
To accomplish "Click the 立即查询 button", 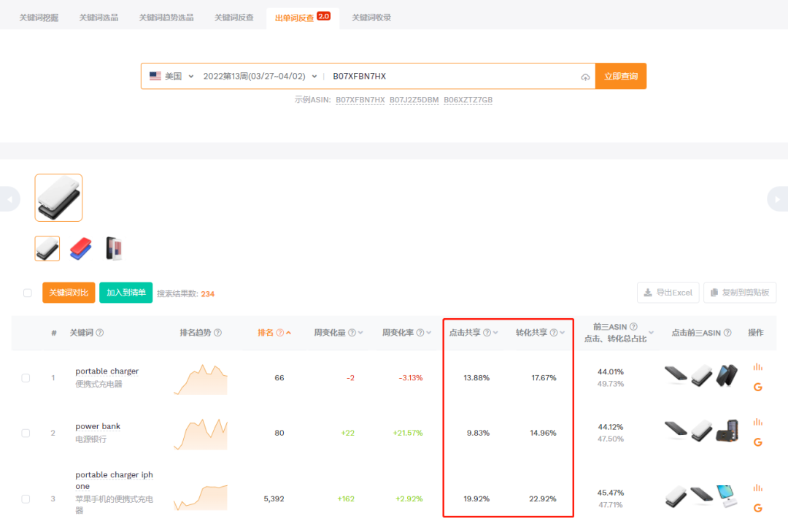I will [621, 77].
